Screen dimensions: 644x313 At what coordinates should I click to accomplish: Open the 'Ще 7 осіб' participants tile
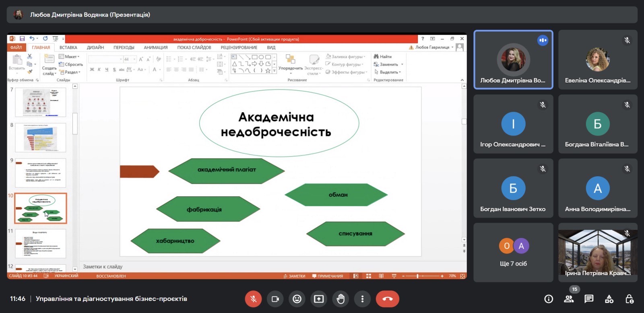coord(513,252)
